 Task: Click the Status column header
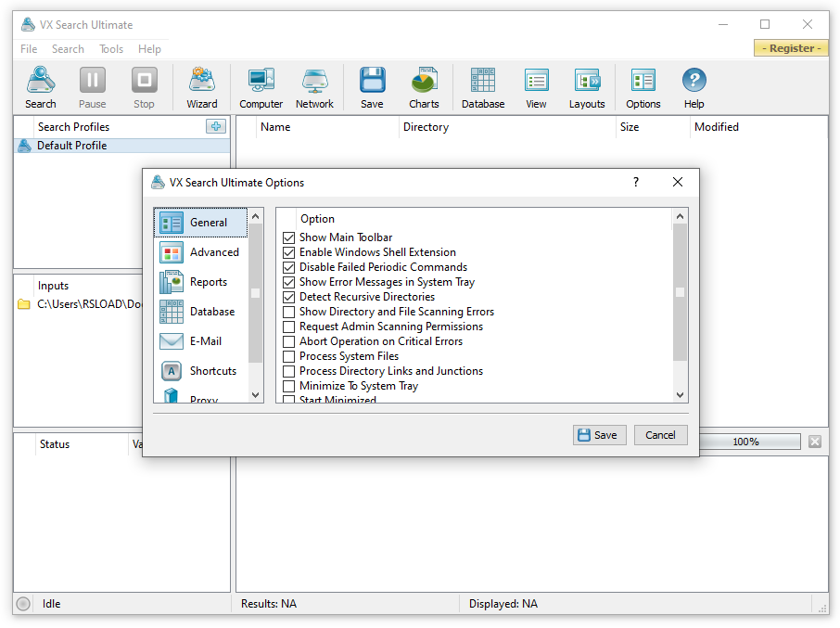(x=82, y=444)
